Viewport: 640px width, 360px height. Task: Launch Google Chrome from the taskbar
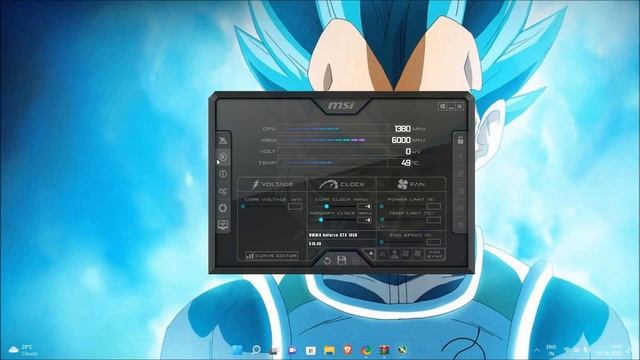[366, 350]
